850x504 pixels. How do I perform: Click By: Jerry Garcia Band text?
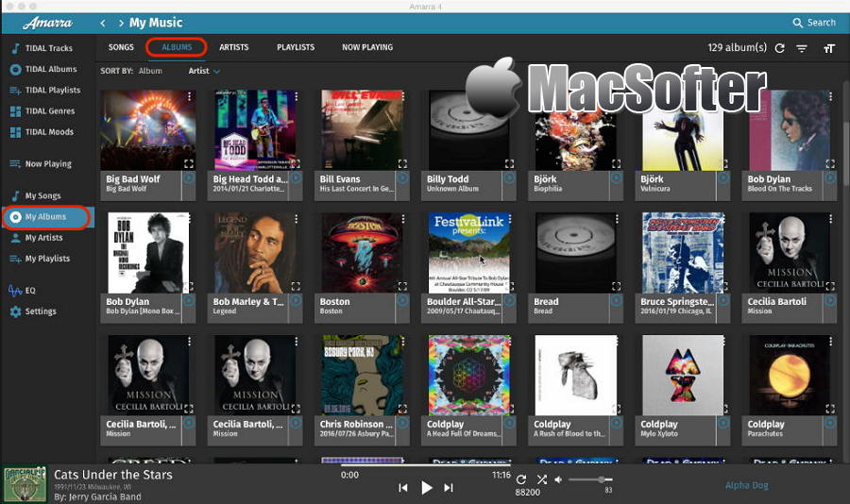97,497
